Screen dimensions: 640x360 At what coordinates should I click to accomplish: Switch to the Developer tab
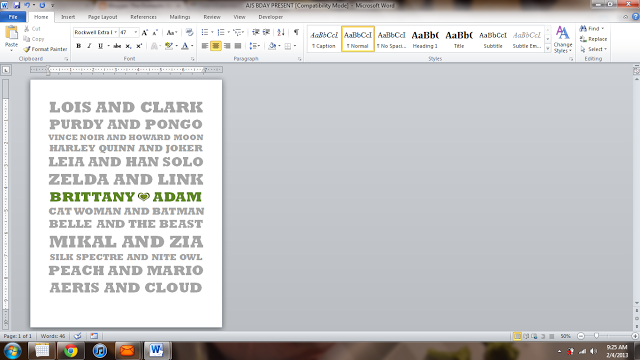point(270,17)
